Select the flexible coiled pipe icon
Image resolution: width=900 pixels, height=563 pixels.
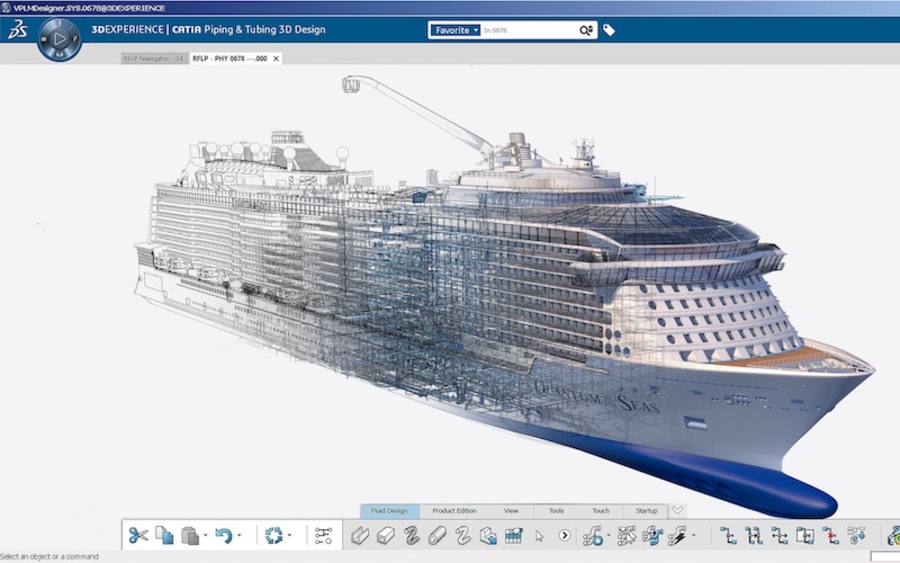click(412, 536)
